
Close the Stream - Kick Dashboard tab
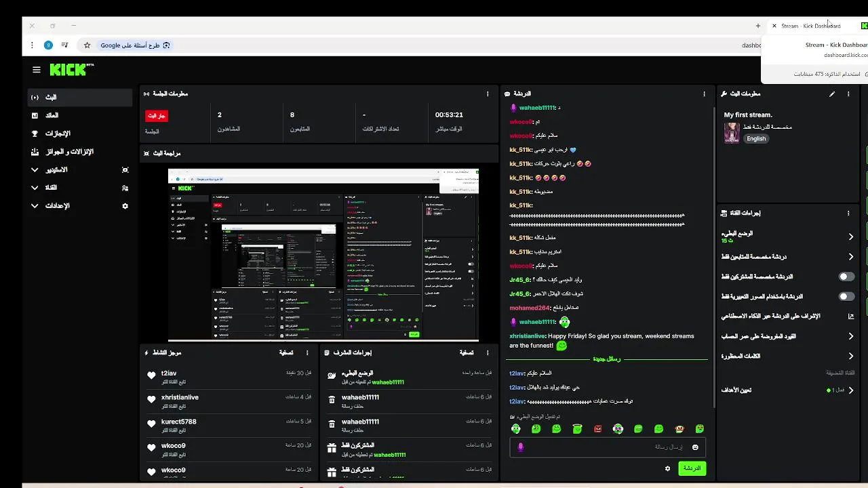(x=774, y=26)
